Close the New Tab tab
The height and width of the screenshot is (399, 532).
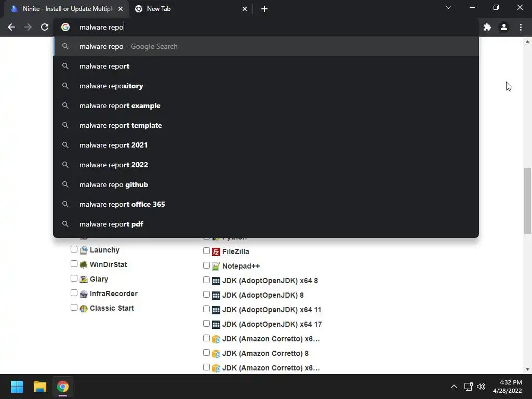point(245,9)
